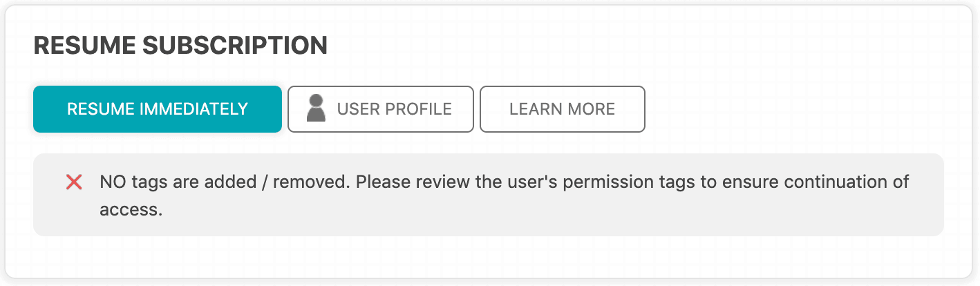
Task: Click the person silhouette icon
Action: coord(316,109)
